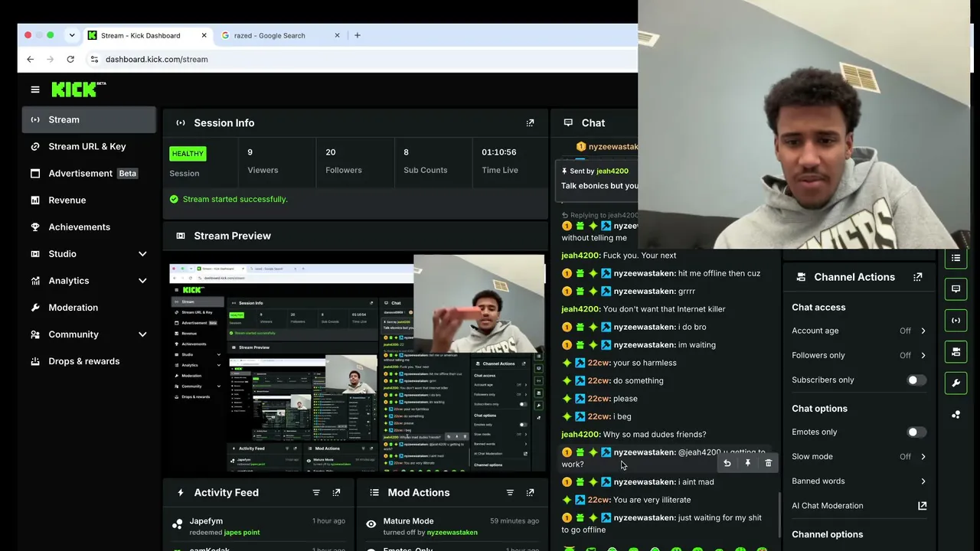Open Stream URL & Key page
Image resolution: width=980 pixels, height=551 pixels.
pyautogui.click(x=90, y=146)
